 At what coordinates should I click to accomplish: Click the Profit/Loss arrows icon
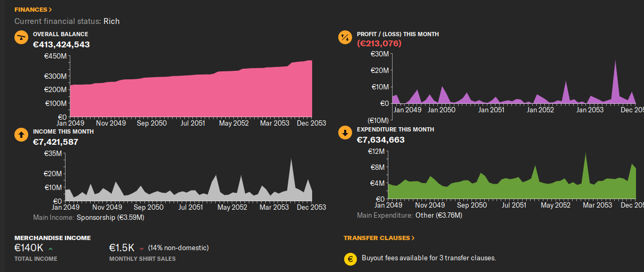coord(345,37)
